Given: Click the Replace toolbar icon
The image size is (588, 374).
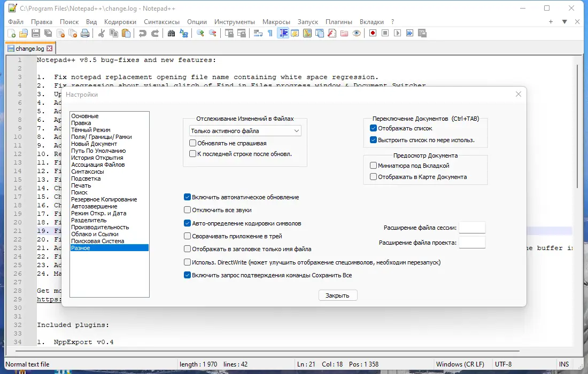Looking at the screenshot, I should click(184, 33).
